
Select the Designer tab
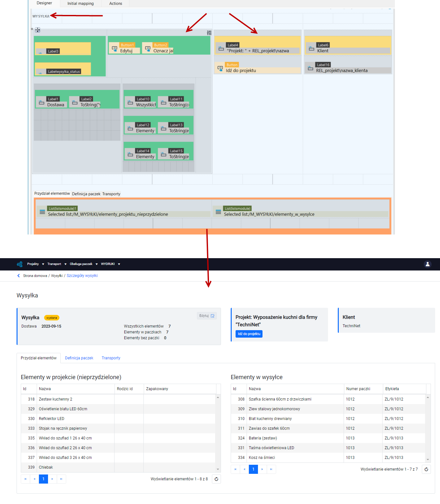click(44, 3)
